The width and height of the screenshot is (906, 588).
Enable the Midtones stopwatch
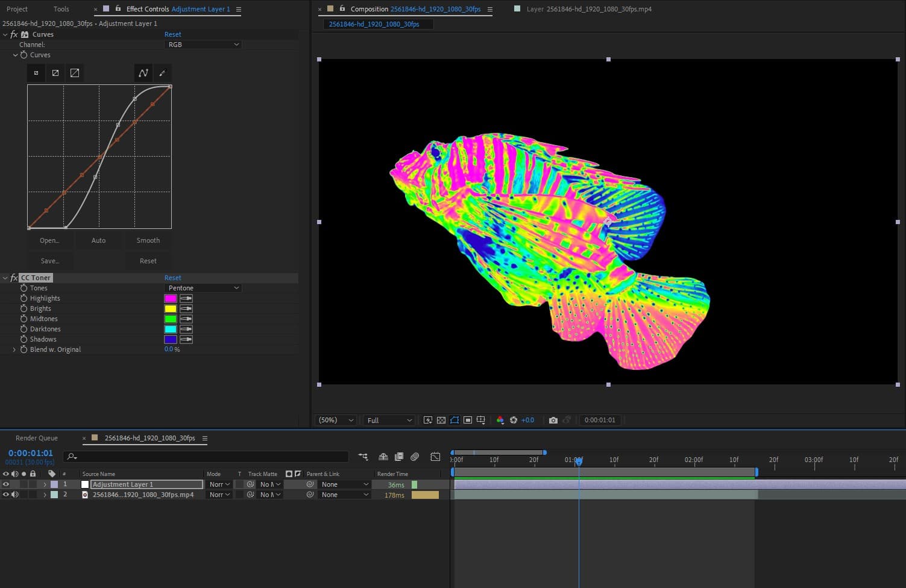point(24,319)
